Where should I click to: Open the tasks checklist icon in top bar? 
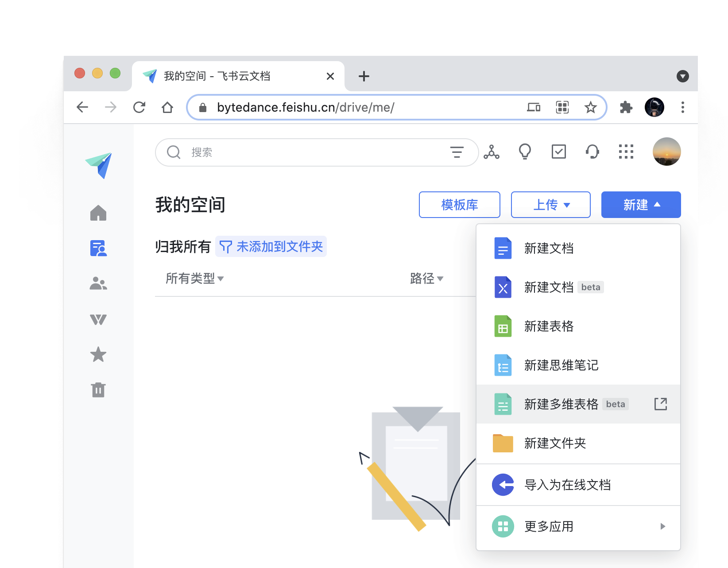(x=558, y=152)
